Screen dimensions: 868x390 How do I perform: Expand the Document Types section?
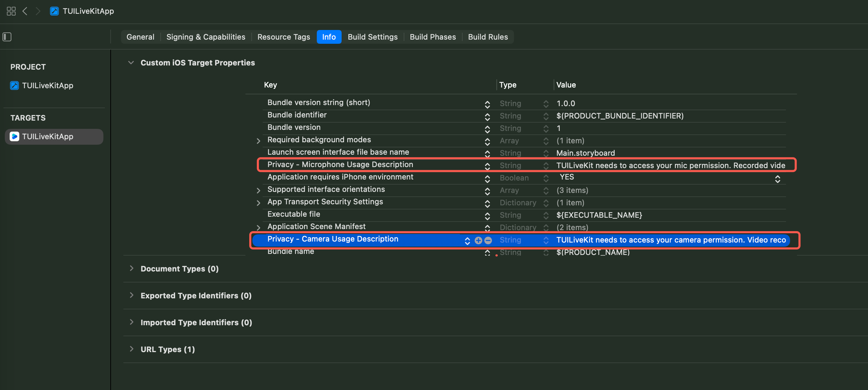[x=131, y=268]
